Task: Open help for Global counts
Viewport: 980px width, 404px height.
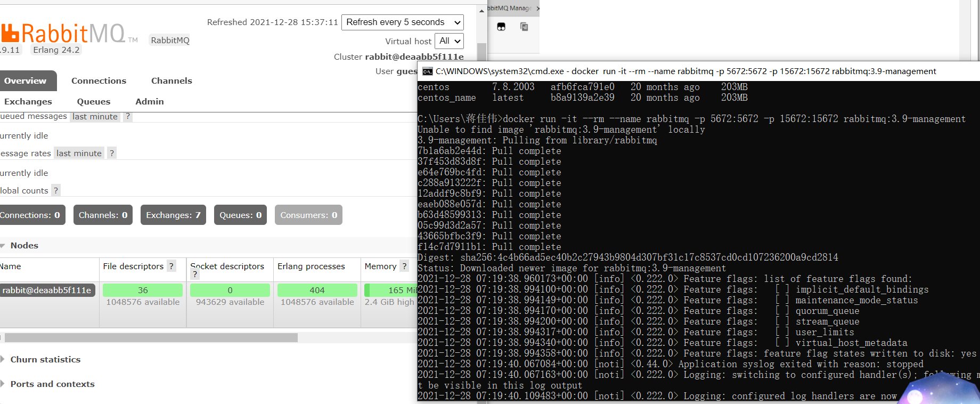Action: pyautogui.click(x=56, y=191)
